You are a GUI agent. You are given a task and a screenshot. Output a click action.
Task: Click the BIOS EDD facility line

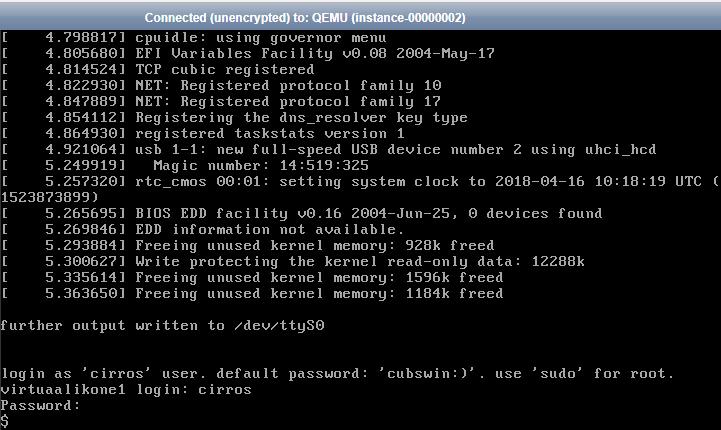(x=302, y=213)
